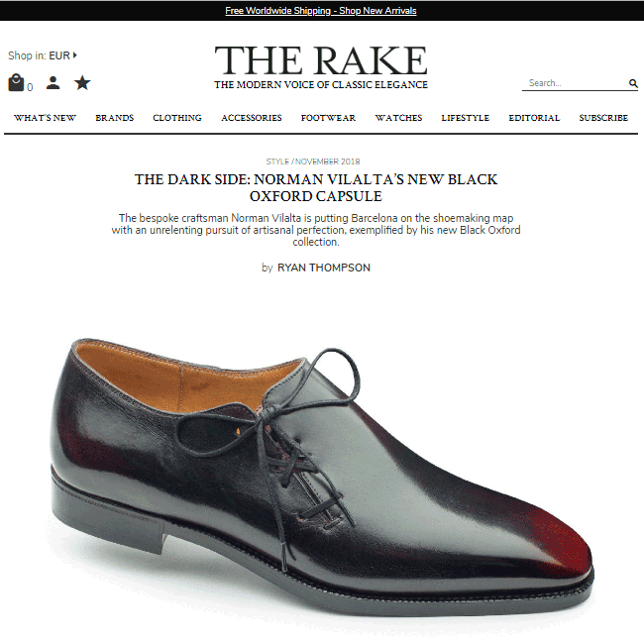Viewport: 644px width, 644px height.
Task: Click the Free Worldwide Shipping banner link
Action: click(x=321, y=11)
